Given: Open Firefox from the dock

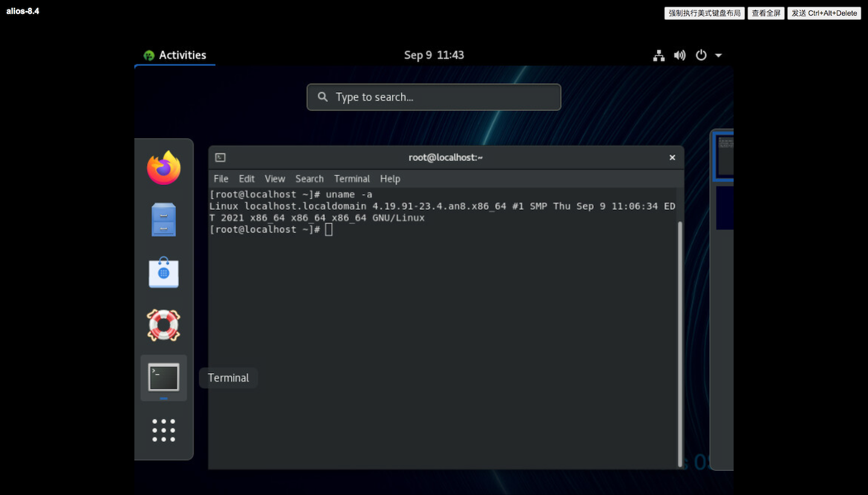Looking at the screenshot, I should [x=163, y=168].
